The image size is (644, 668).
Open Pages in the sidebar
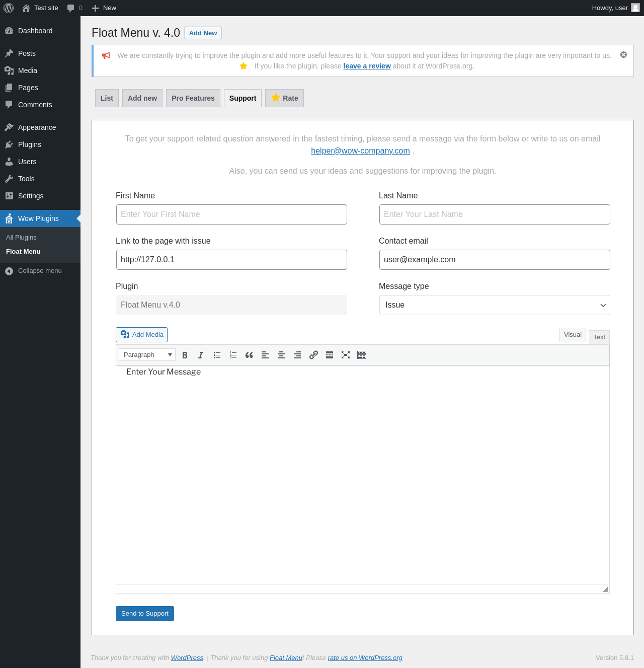click(x=40, y=88)
